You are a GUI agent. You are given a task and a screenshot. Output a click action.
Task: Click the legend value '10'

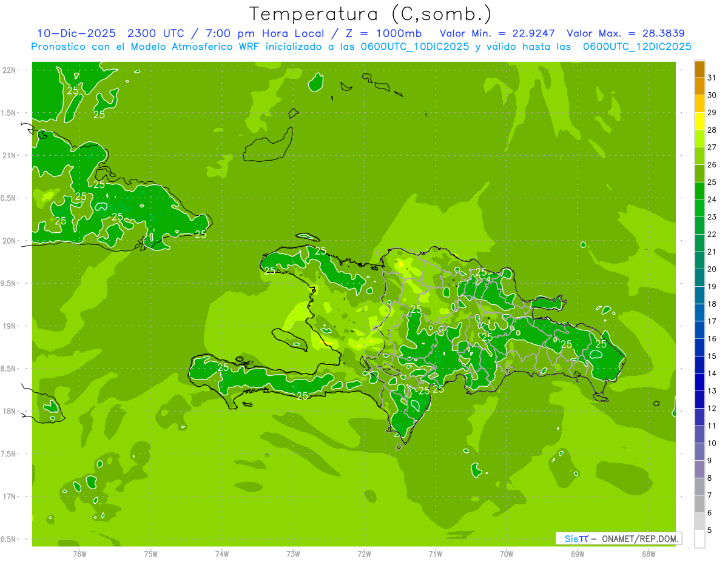pos(712,443)
